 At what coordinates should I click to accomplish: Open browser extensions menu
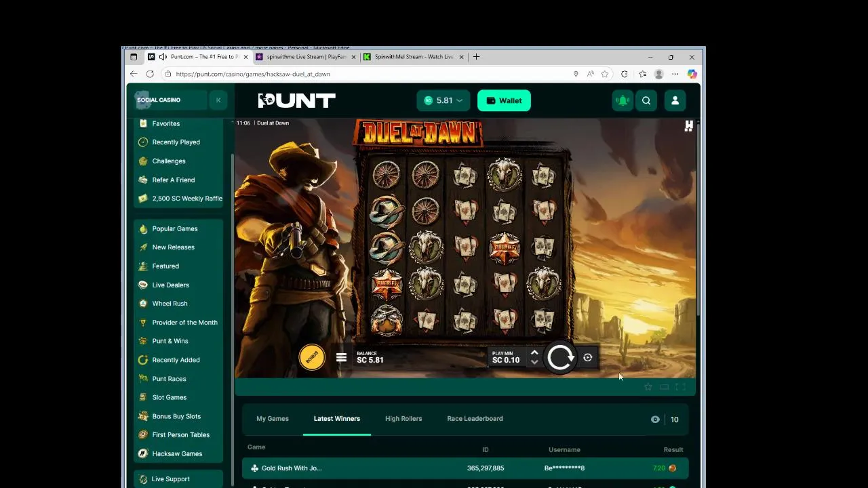(624, 74)
